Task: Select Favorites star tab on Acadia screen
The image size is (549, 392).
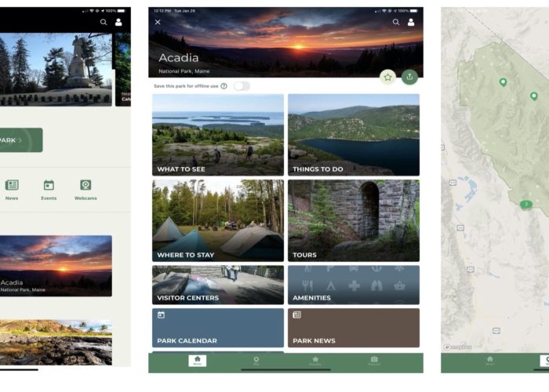Action: click(315, 361)
